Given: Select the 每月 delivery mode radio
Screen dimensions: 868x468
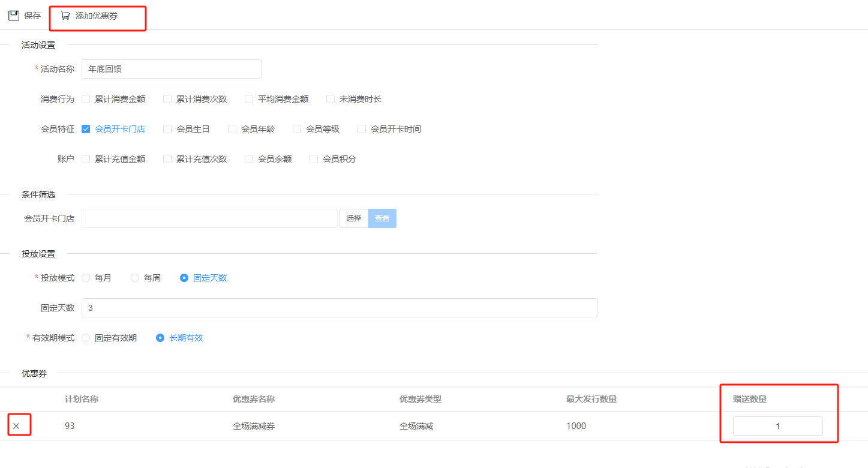Looking at the screenshot, I should (x=86, y=278).
